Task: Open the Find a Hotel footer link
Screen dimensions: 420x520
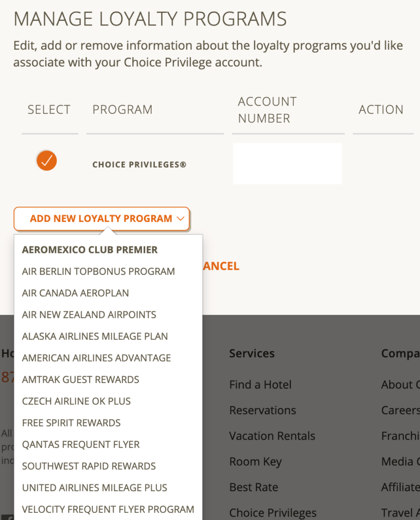Action: (x=260, y=385)
